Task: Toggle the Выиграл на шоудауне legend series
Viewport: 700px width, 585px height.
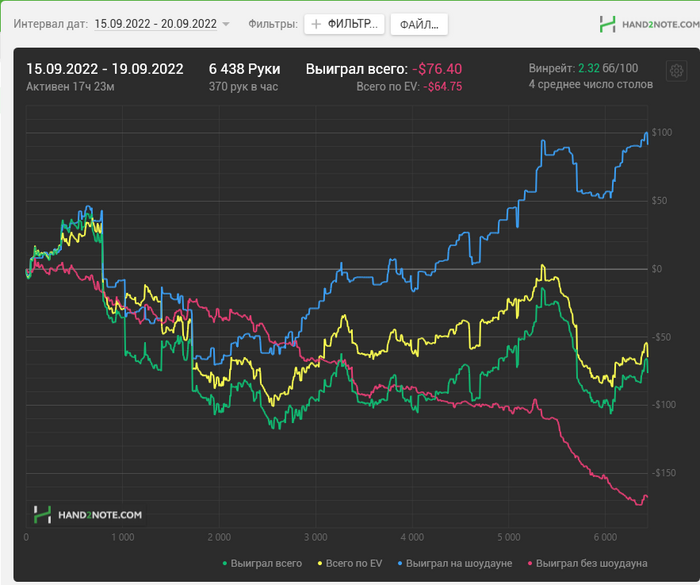Action: (454, 564)
